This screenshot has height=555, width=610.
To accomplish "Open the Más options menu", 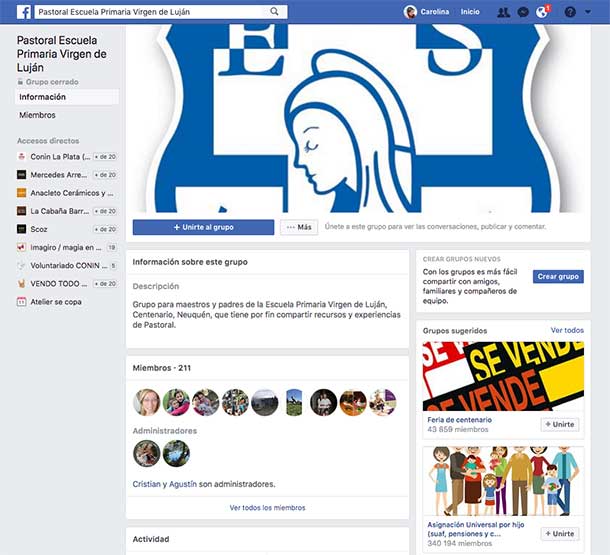I will coord(299,227).
